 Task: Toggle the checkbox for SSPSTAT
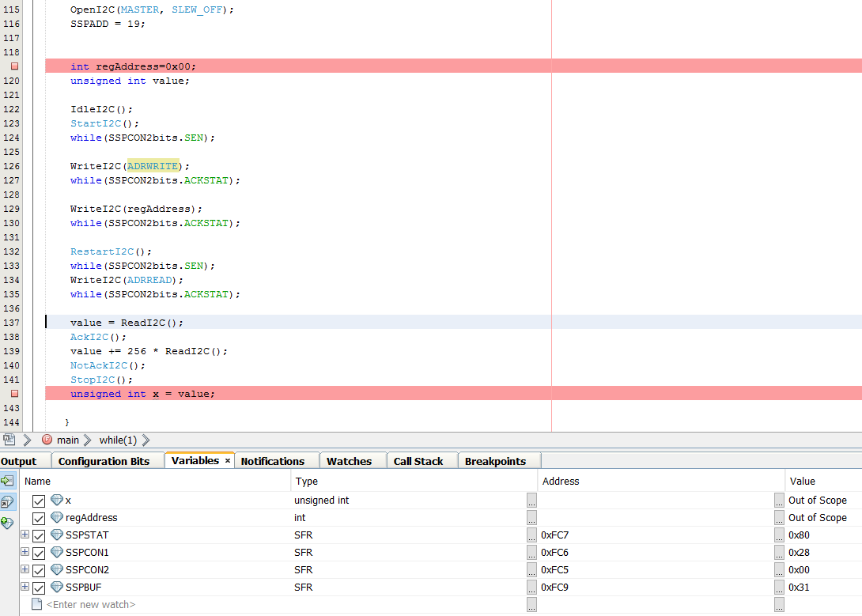coord(39,536)
